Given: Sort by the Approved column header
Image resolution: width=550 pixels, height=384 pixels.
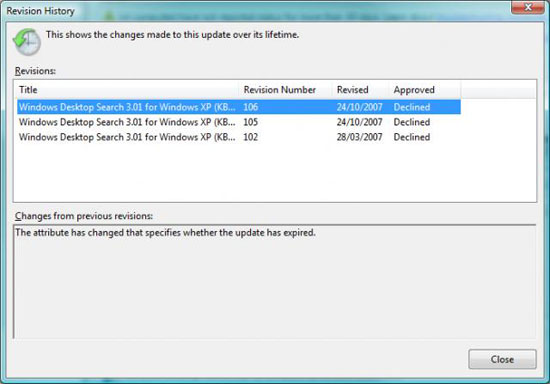Looking at the screenshot, I should click(425, 90).
